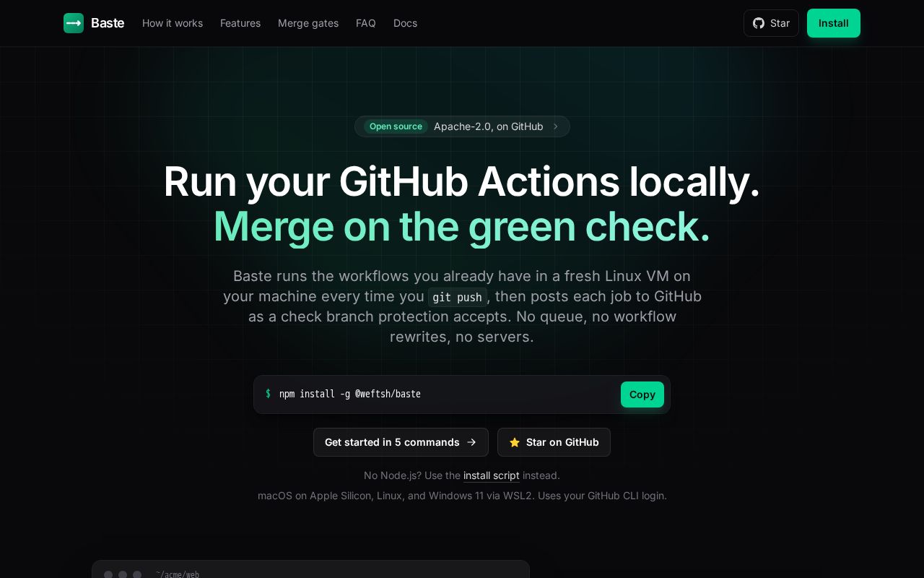Click Star on GitHub button
Viewport: 924px width, 578px height.
pyautogui.click(x=554, y=442)
